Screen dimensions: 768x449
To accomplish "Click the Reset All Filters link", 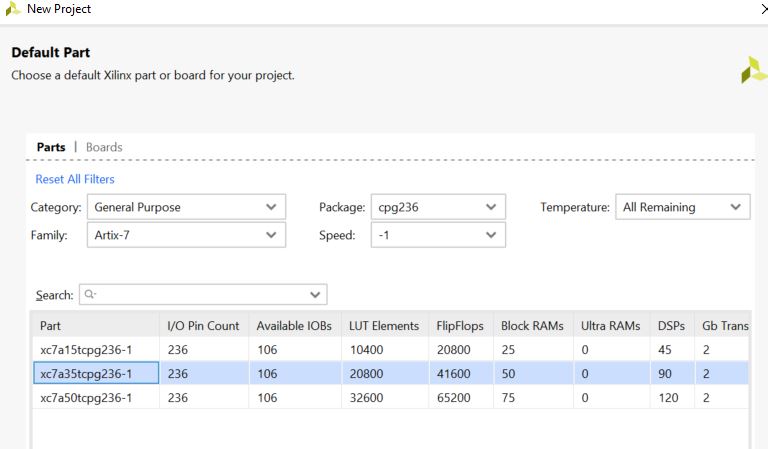I will [x=75, y=179].
